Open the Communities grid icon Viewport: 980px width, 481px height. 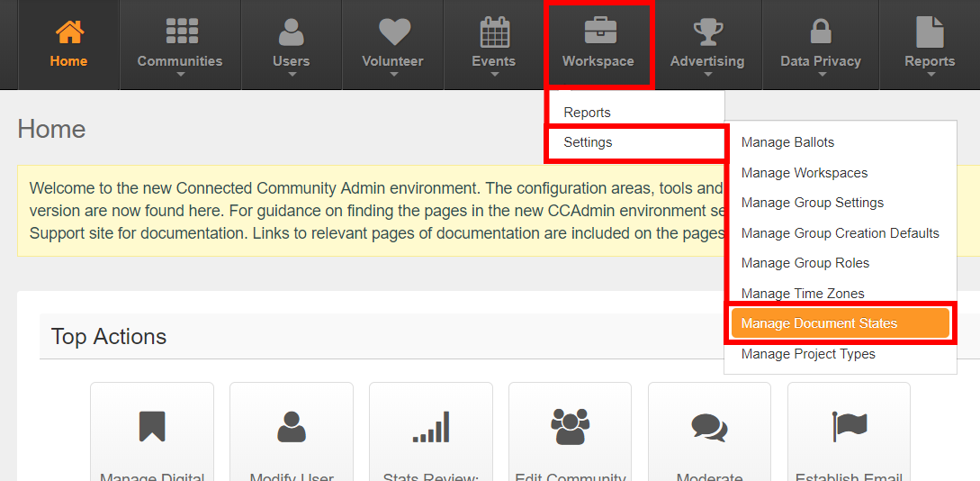(180, 32)
